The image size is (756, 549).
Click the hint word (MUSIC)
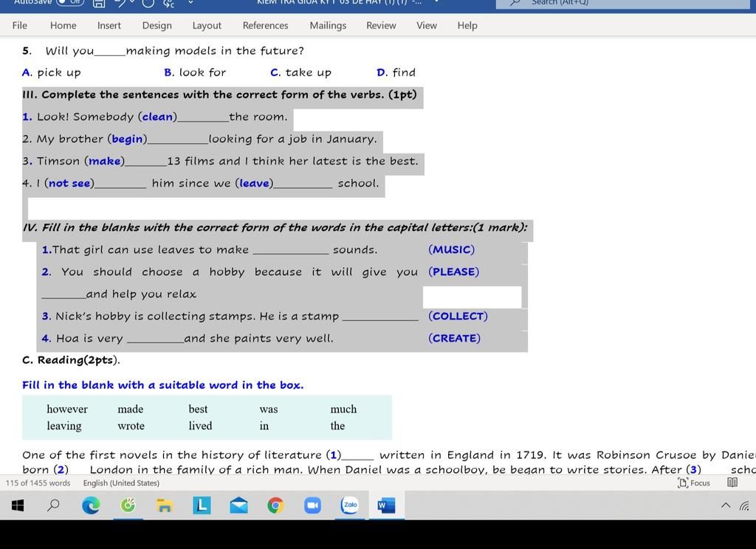pos(451,249)
